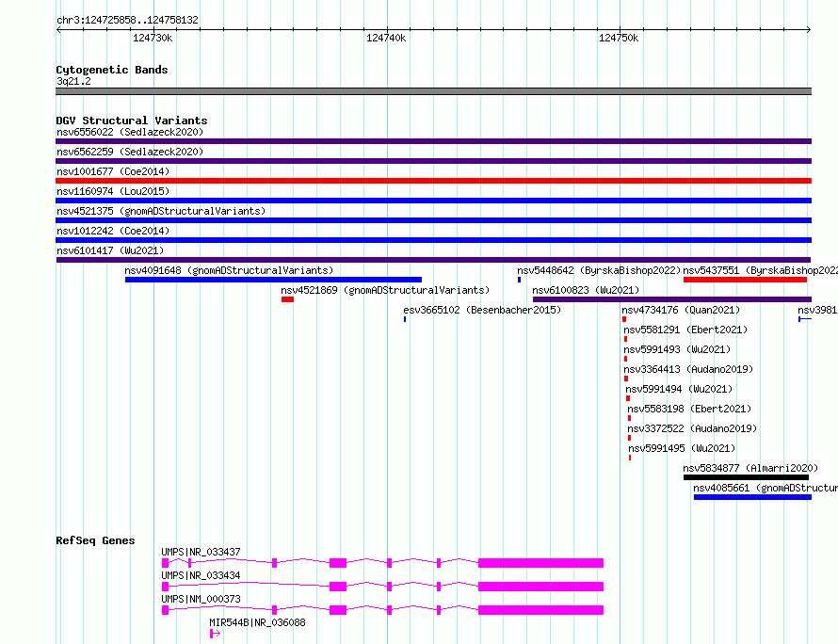
Task: Click the UMPS|NR_033437 transcript label
Action: [x=201, y=552]
